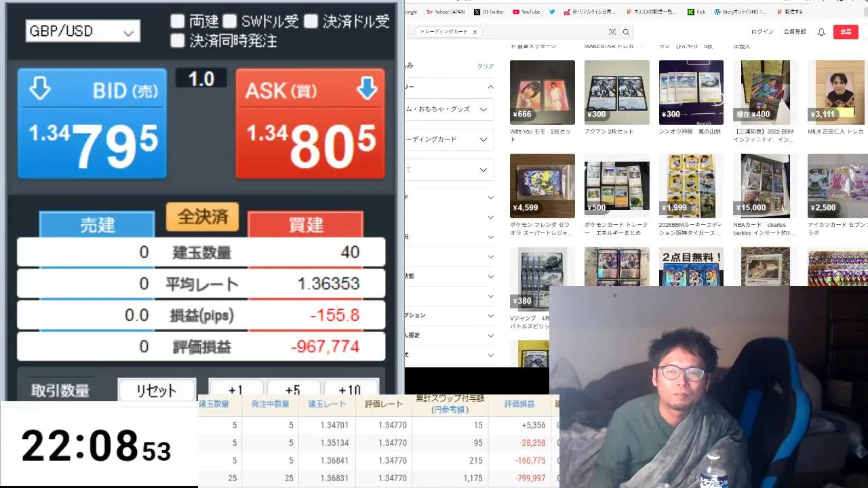868x488 pixels.
Task: Enable the 両建 checkbox
Action: 178,21
